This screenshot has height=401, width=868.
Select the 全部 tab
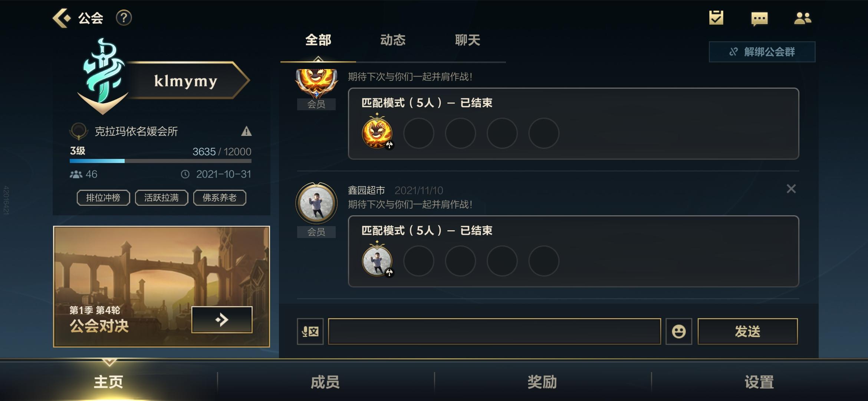pyautogui.click(x=318, y=40)
